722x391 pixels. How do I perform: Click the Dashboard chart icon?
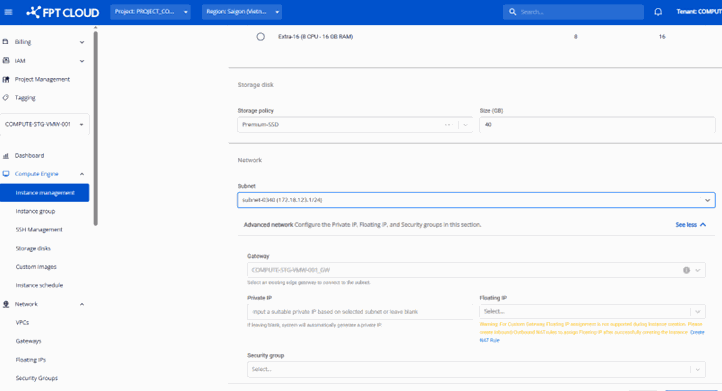pyautogui.click(x=6, y=156)
